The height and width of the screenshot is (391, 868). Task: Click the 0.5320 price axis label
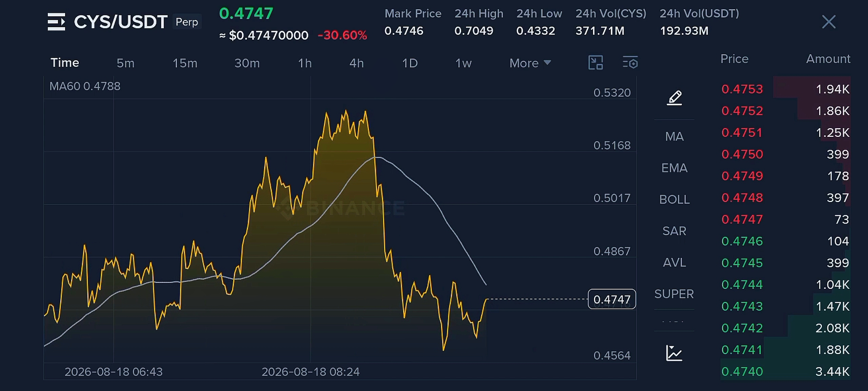click(612, 93)
